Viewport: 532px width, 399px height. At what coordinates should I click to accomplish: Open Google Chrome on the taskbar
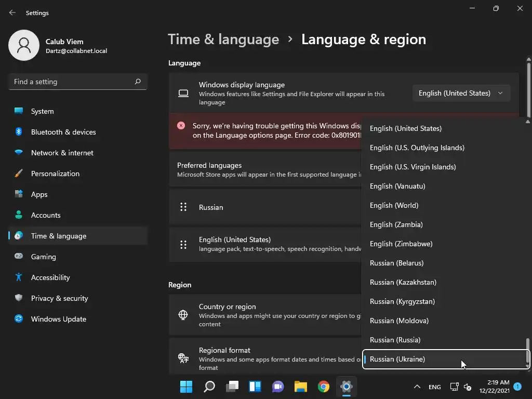(x=323, y=387)
